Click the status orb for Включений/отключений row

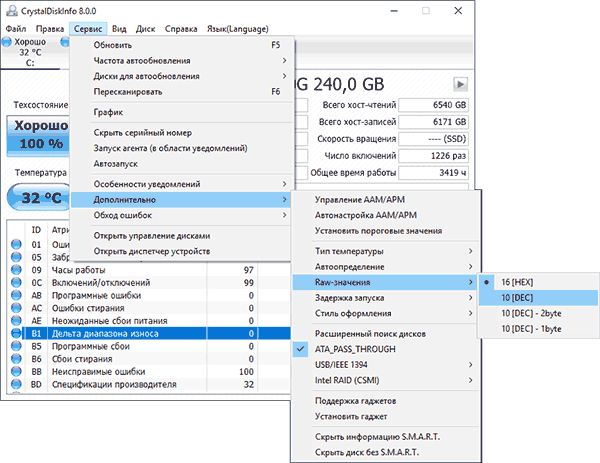pyautogui.click(x=16, y=282)
